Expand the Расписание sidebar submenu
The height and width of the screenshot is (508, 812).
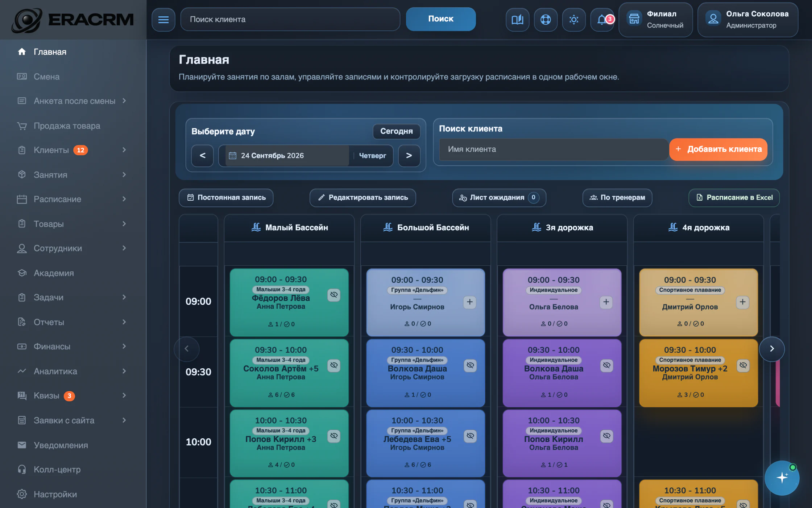(x=124, y=199)
